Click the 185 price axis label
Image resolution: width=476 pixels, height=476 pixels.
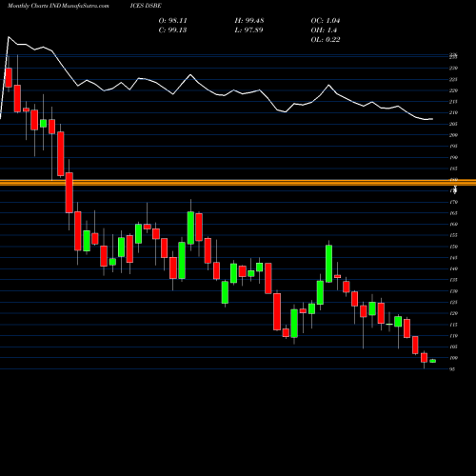tap(453, 169)
